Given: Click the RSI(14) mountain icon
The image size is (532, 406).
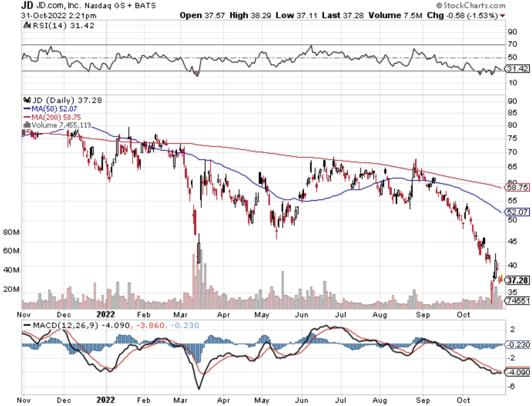Looking at the screenshot, I should (x=27, y=25).
